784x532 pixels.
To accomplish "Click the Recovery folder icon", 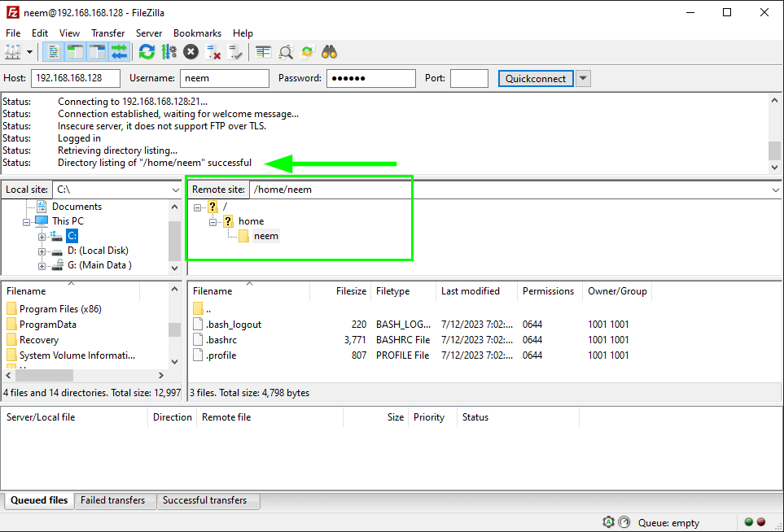I will (x=11, y=340).
